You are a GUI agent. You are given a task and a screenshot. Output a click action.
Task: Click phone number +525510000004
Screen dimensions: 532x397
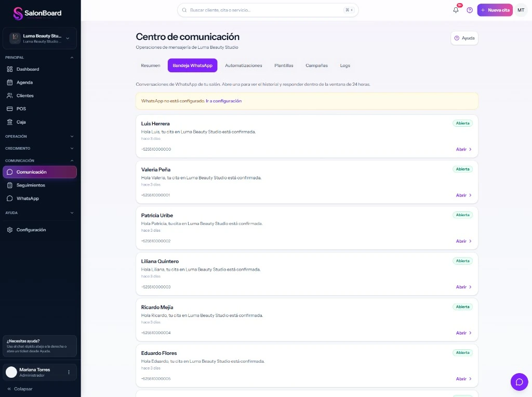pyautogui.click(x=156, y=333)
